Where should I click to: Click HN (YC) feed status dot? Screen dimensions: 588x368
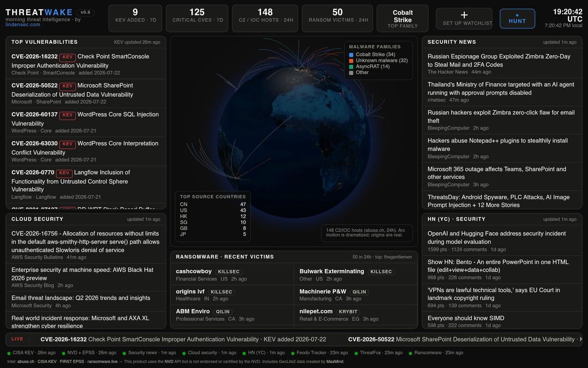(244, 353)
